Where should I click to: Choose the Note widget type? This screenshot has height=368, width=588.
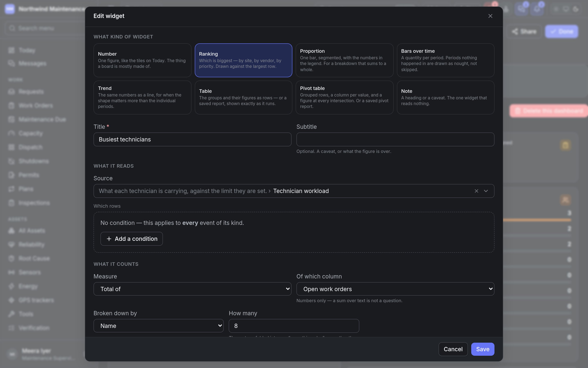(x=445, y=97)
